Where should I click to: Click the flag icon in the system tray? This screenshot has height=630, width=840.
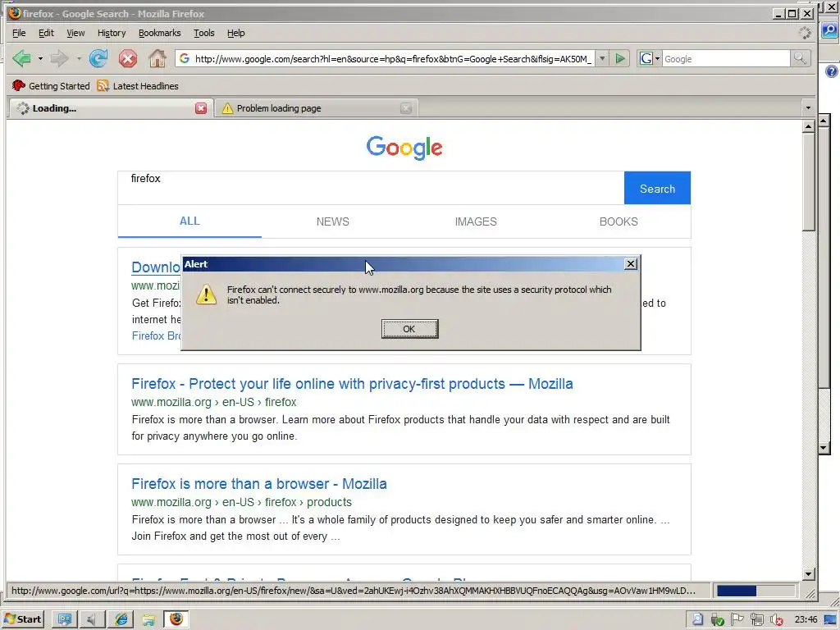point(737,620)
